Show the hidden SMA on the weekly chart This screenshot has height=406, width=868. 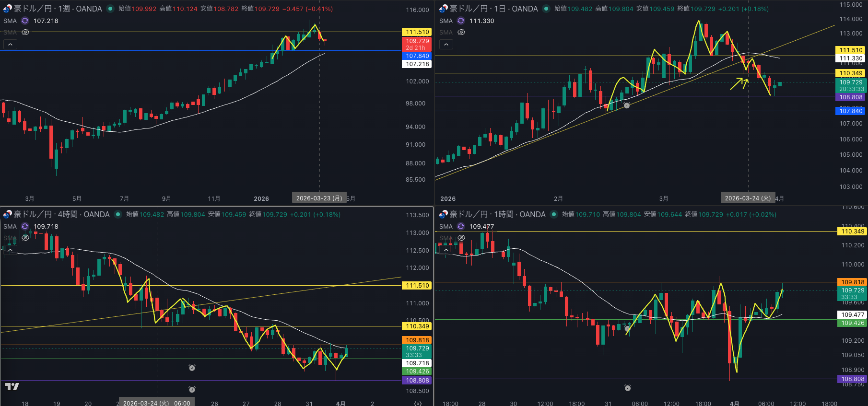[25, 32]
